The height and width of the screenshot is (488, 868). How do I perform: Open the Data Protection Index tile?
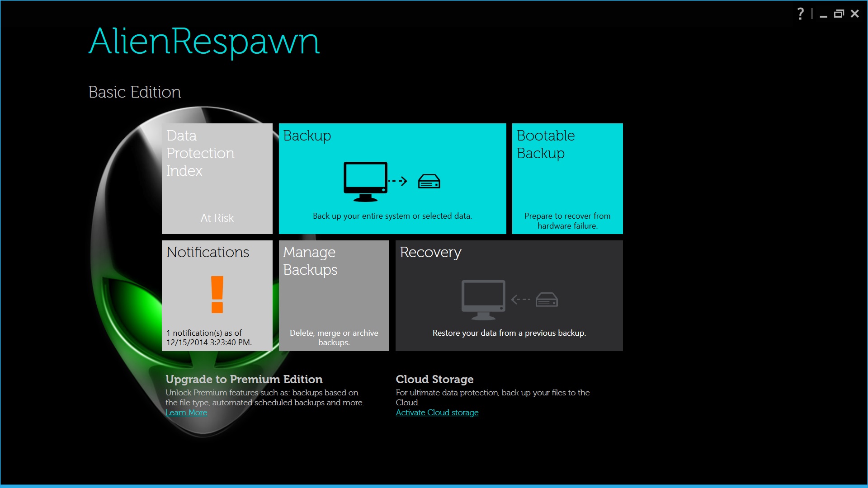(217, 178)
